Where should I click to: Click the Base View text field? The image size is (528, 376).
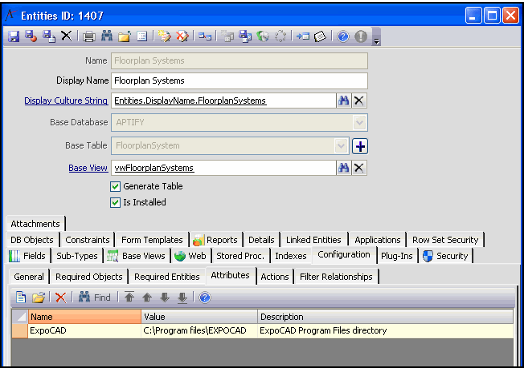(224, 168)
